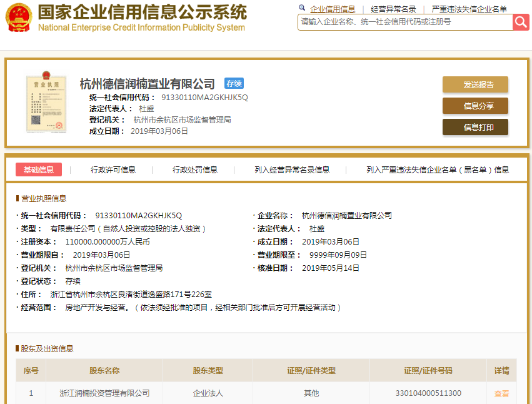This screenshot has width=532, height=404.
Task: Click the 存续 status badge beside company name
Action: pos(234,83)
